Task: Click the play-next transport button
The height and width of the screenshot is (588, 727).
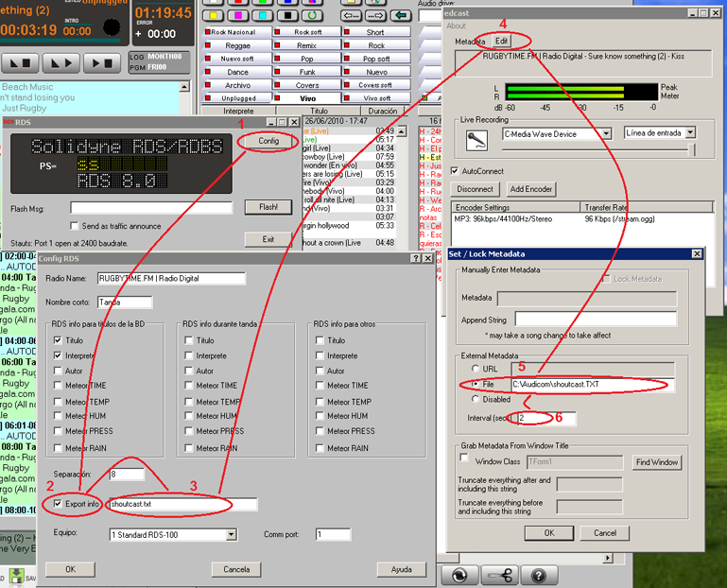Action: [x=61, y=62]
